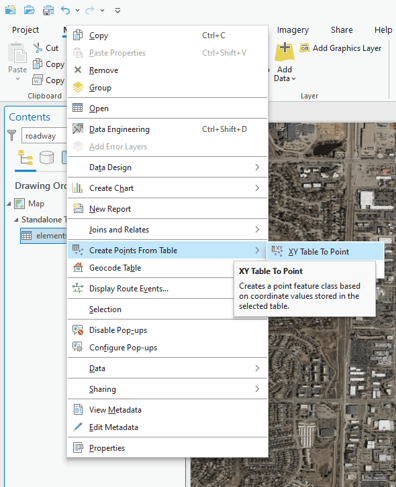The width and height of the screenshot is (396, 487).
Task: Choose Display Route Events menu entry
Action: [151, 289]
